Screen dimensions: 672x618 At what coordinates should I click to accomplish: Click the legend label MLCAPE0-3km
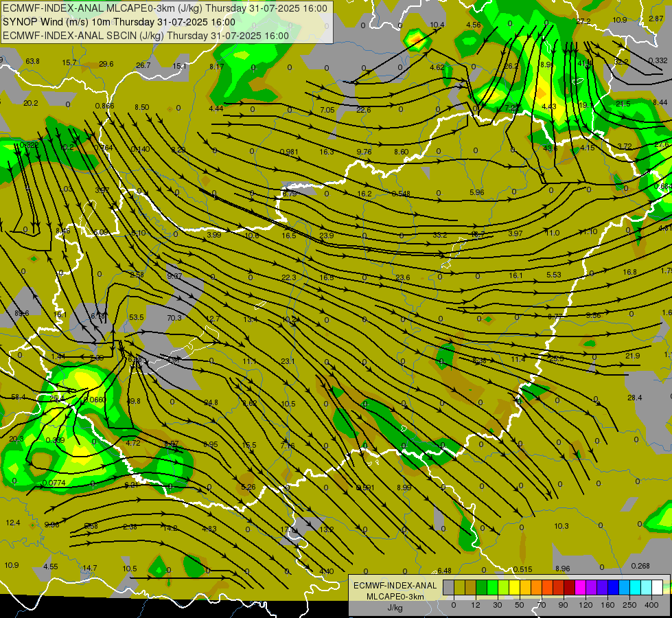pos(395,597)
